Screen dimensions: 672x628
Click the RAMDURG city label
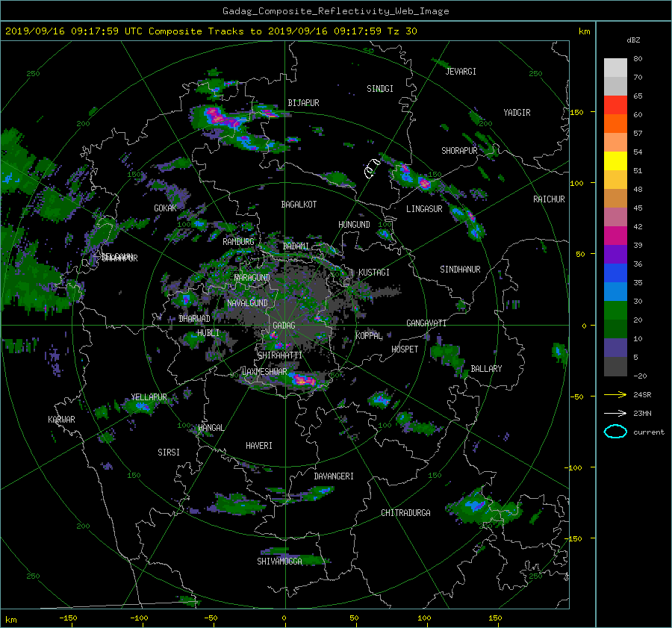click(x=238, y=242)
